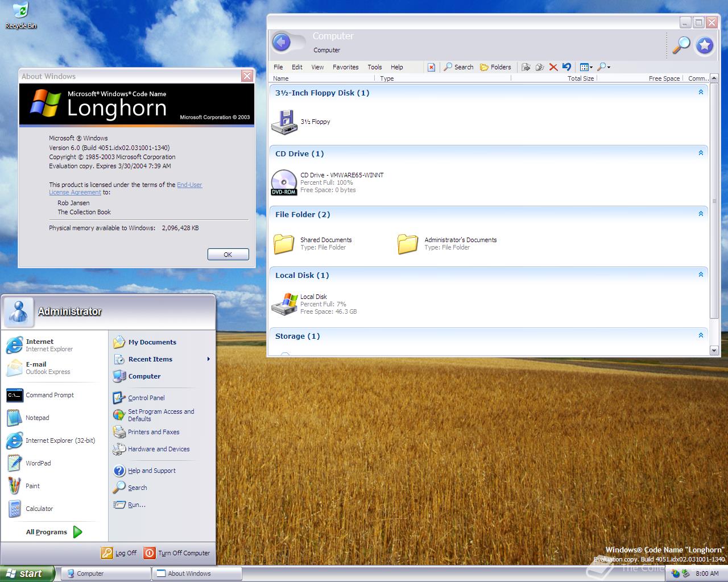Open Printers and Faxes
Screen dimensions: 728x582
(162, 432)
